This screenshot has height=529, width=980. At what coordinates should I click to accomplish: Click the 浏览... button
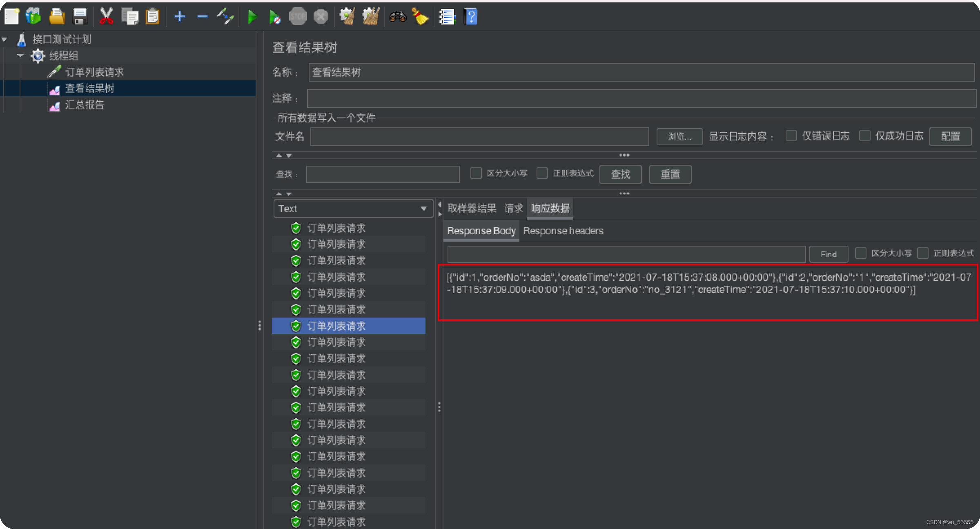(679, 136)
